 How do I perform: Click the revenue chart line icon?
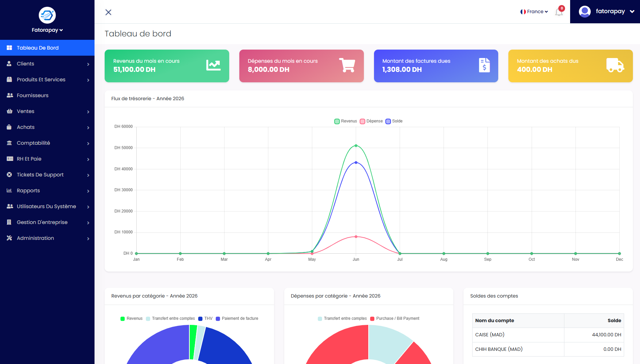click(213, 65)
